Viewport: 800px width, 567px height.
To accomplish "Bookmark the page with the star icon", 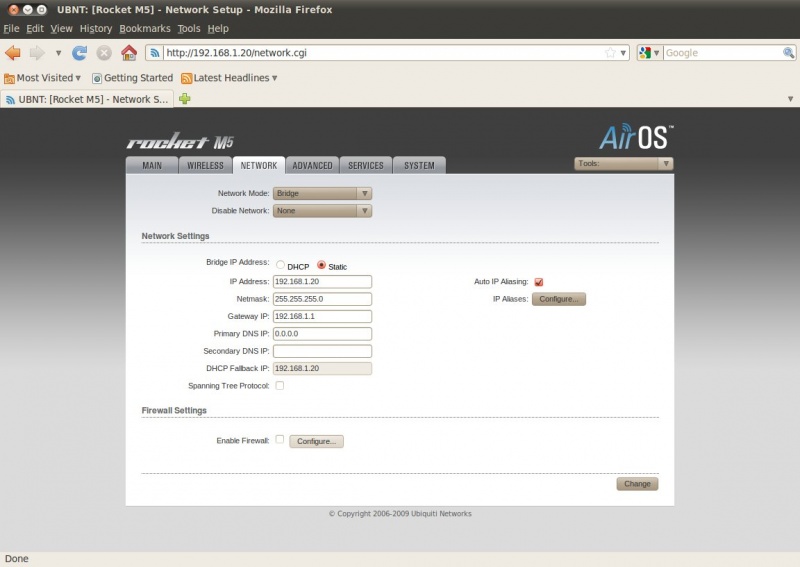I will 610,53.
